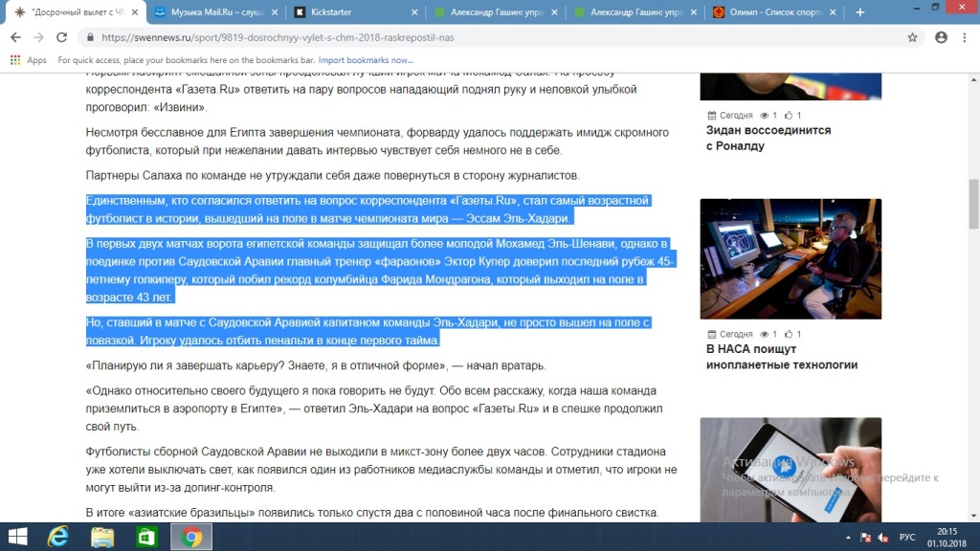
Task: Click the smartphone in hand thumbnail
Action: tap(791, 470)
